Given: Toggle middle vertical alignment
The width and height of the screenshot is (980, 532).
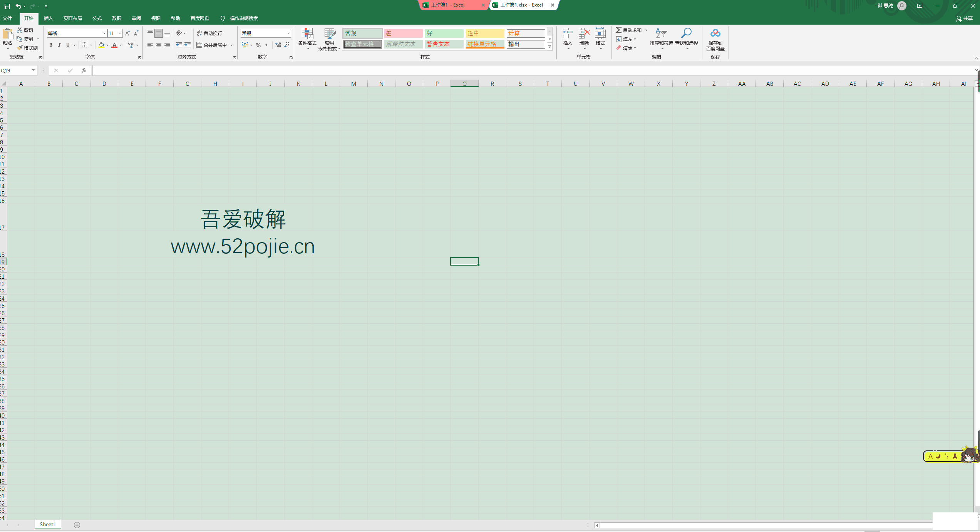Looking at the screenshot, I should coord(159,33).
